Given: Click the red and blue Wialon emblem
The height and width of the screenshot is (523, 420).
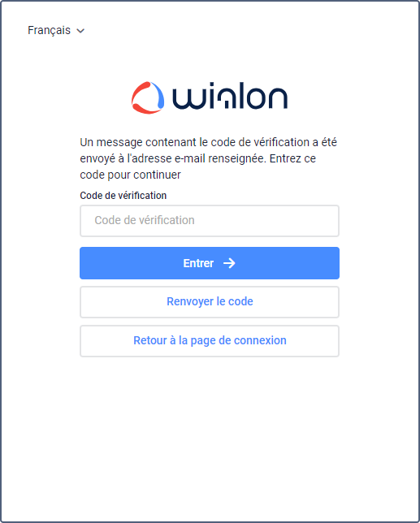Looking at the screenshot, I should click(x=148, y=97).
